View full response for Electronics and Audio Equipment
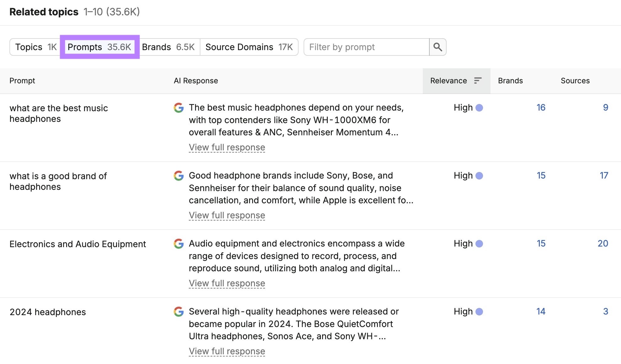The image size is (621, 364). [227, 283]
